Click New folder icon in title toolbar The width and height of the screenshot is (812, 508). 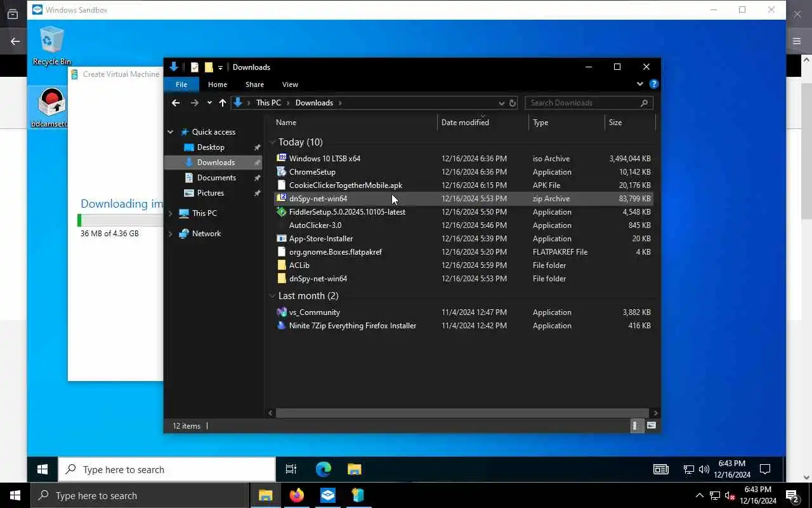click(x=209, y=67)
